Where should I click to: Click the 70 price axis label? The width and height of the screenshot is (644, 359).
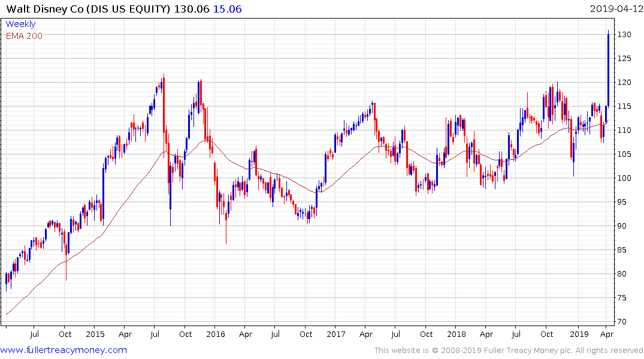click(x=622, y=322)
